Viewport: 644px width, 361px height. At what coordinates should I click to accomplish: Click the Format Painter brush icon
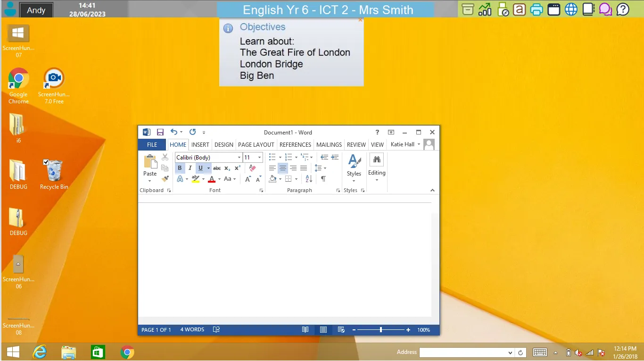[165, 179]
